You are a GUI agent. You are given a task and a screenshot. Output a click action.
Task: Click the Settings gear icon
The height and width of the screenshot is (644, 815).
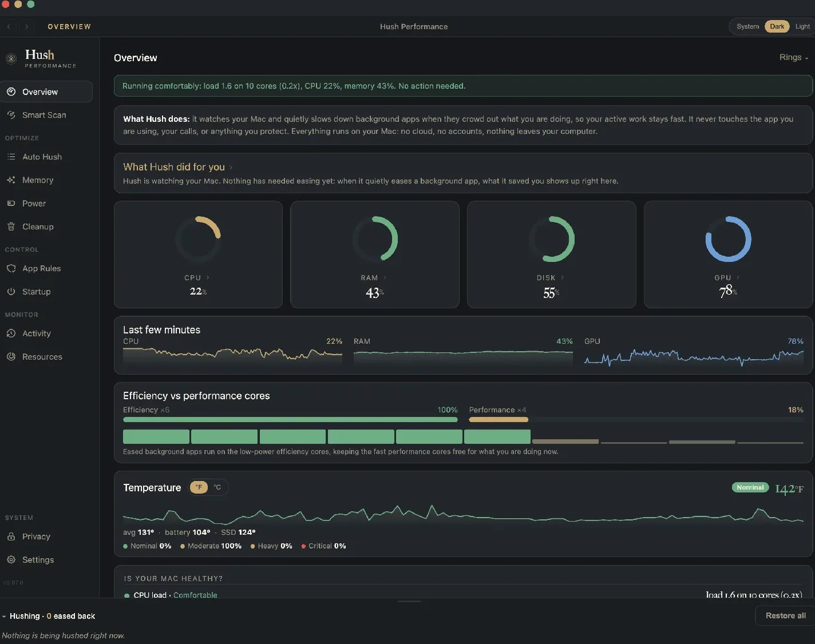[x=11, y=560]
